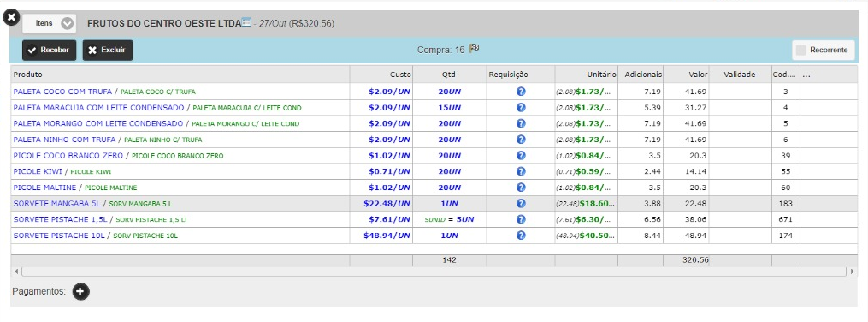This screenshot has height=322, width=868.
Task: Click the 38.06 value for PISTACHE 1,5L
Action: tap(695, 219)
